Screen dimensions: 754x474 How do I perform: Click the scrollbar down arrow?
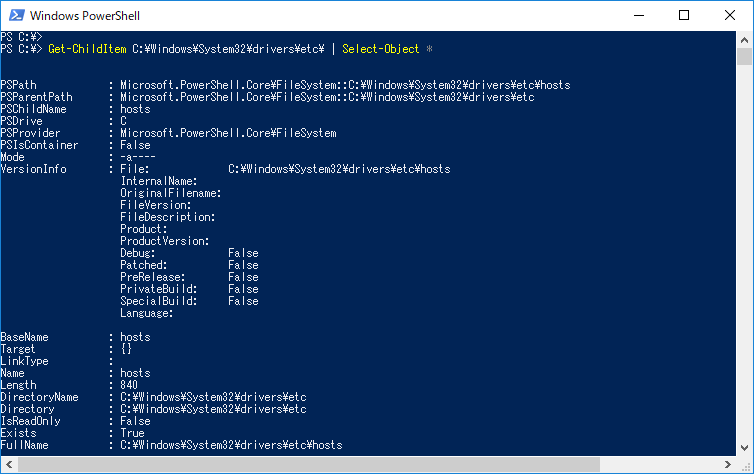(746, 466)
